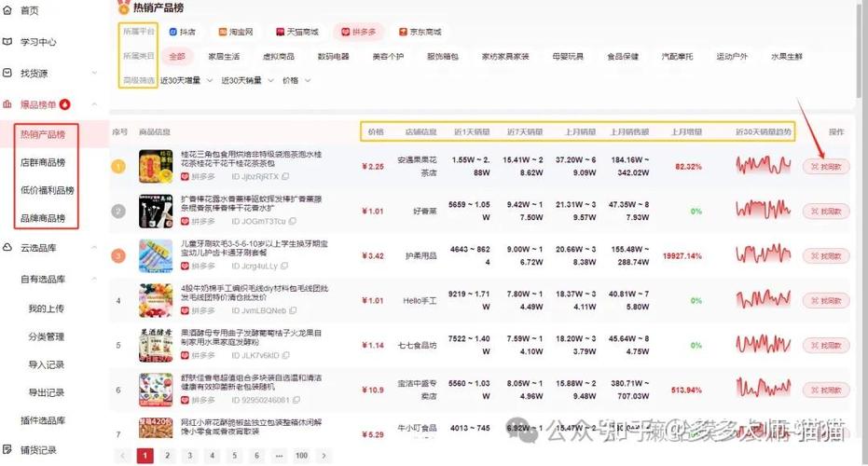Open 店群商品榜 in sidebar

(43, 162)
